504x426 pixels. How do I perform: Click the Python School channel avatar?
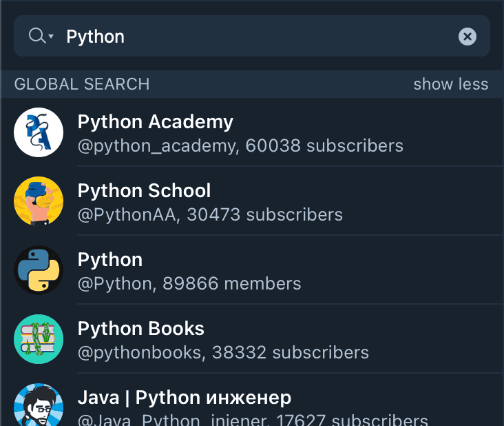click(39, 201)
